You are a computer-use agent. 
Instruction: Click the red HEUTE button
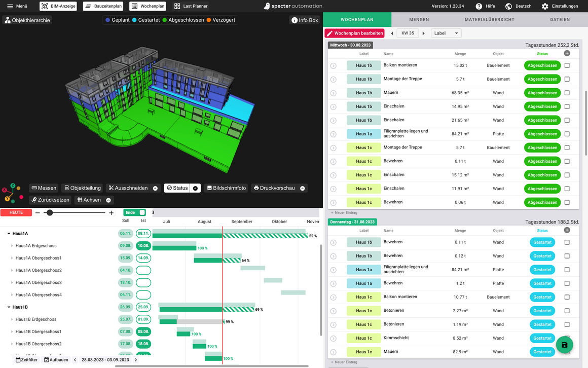16,212
